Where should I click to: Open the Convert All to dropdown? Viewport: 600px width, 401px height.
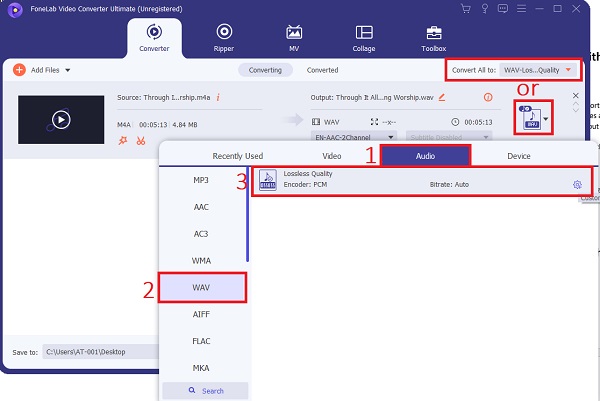[x=537, y=70]
